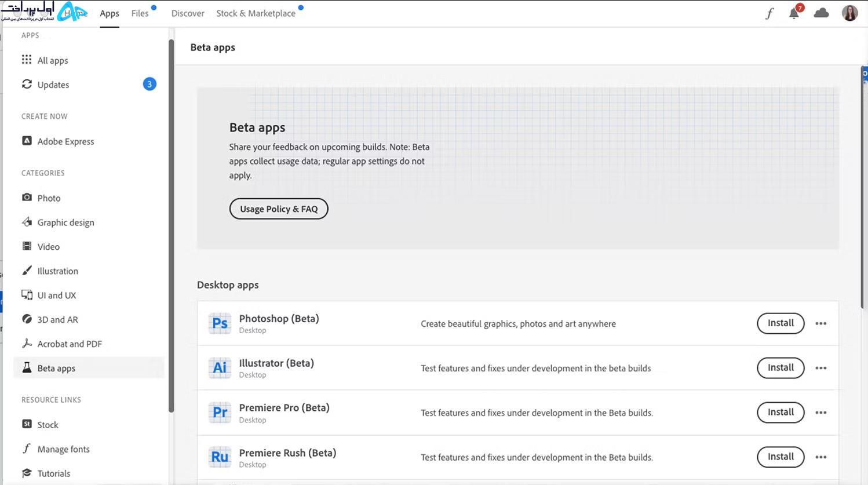Image resolution: width=868 pixels, height=485 pixels.
Task: Click 'Create beautiful graphics, photos and art anywhere' text
Action: [518, 324]
